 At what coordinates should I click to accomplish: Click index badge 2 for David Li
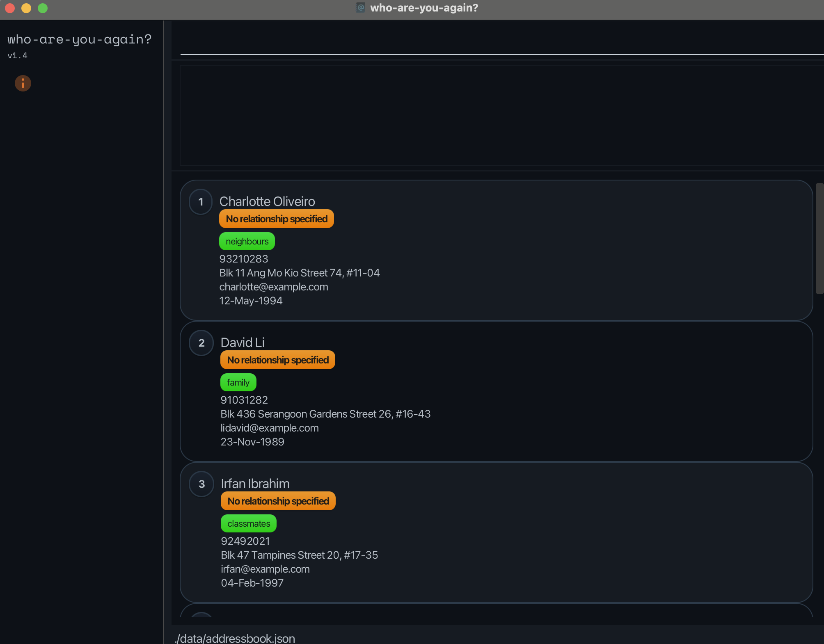click(x=201, y=343)
